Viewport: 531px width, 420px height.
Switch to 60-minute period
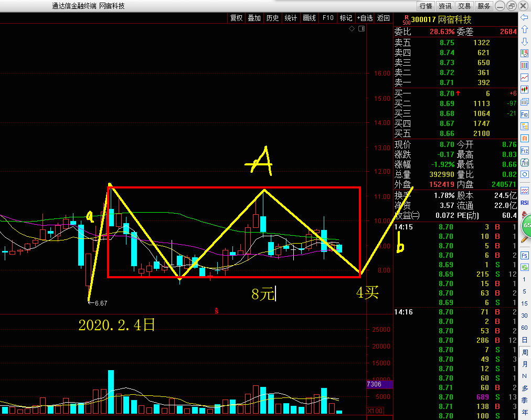coord(524,328)
